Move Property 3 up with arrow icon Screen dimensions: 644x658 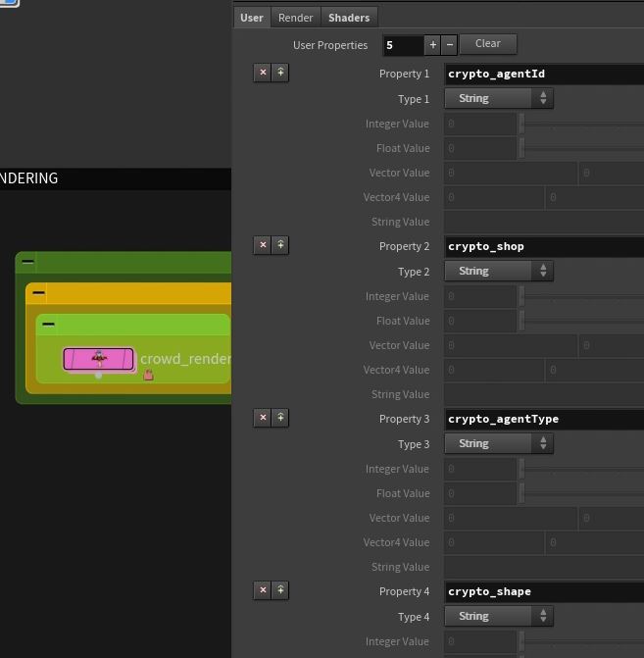tap(280, 418)
